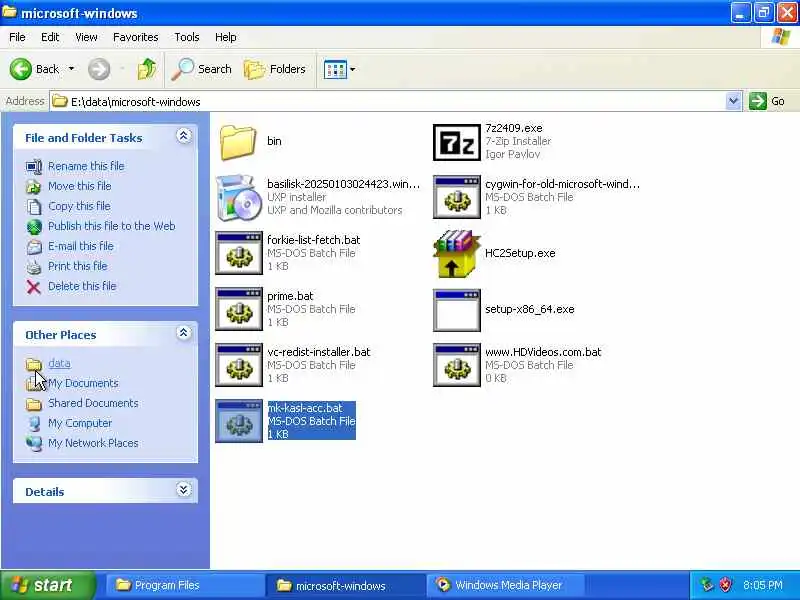The width and height of the screenshot is (800, 600).
Task: Open the File menu
Action: [x=17, y=37]
